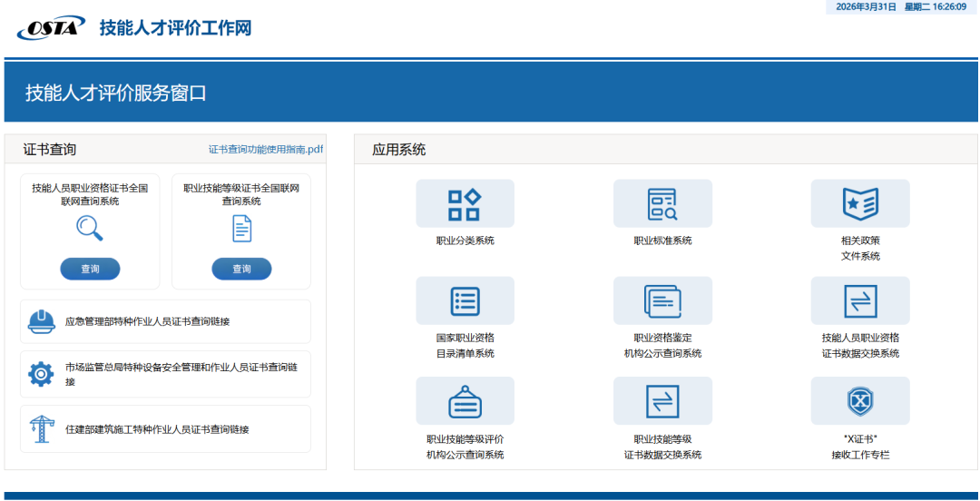The width and height of the screenshot is (980, 501).
Task: Click the OSTA logo in header
Action: point(51,28)
